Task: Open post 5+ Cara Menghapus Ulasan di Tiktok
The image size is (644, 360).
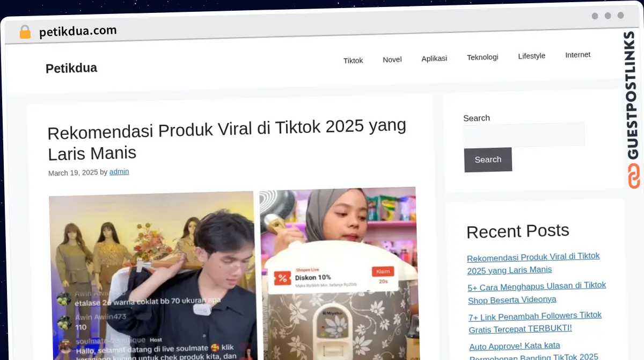Action: coord(537,292)
